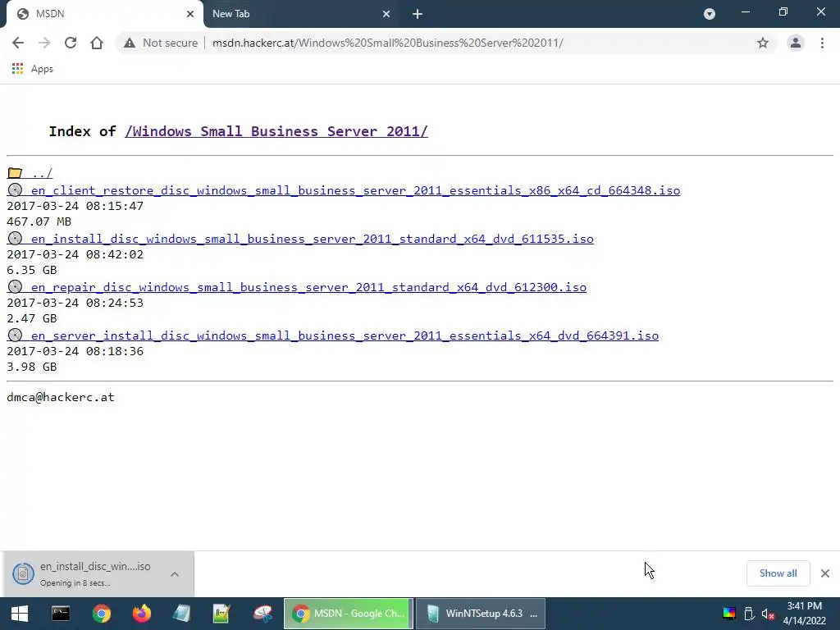Screen dimensions: 840x630
Task: Click the 2017-03-24 08:42:02 timestamp
Action: (x=75, y=254)
